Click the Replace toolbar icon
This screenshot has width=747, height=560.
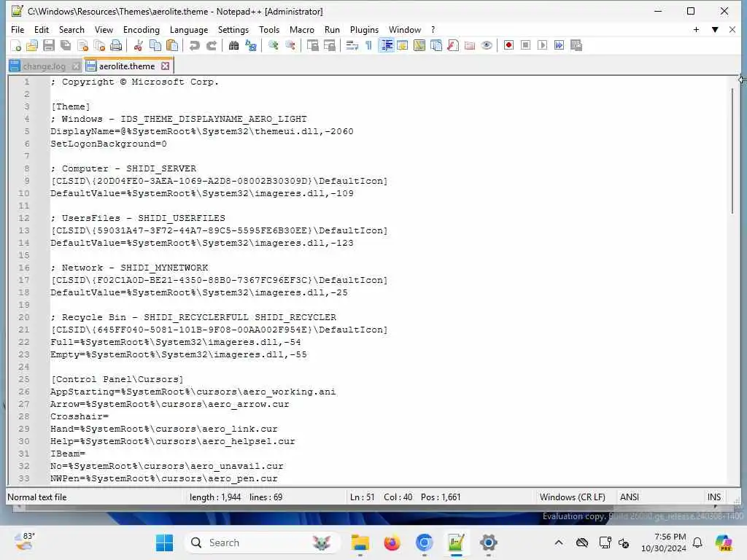251,46
